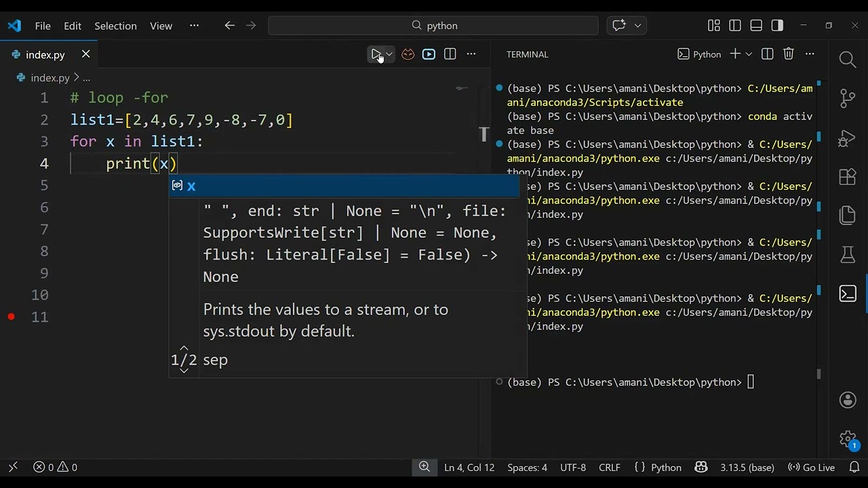Click the orange cat-face icon in editor toolbar
The image size is (868, 488).
(408, 54)
